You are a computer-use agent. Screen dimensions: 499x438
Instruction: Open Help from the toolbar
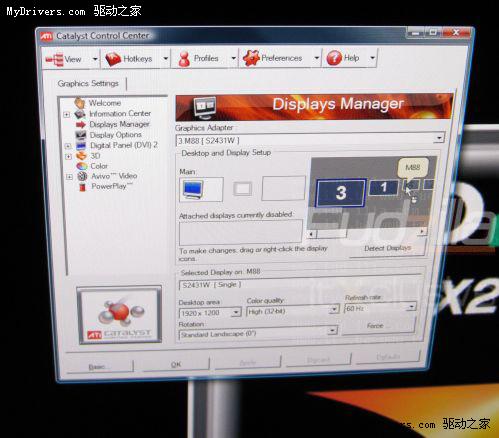pos(350,58)
